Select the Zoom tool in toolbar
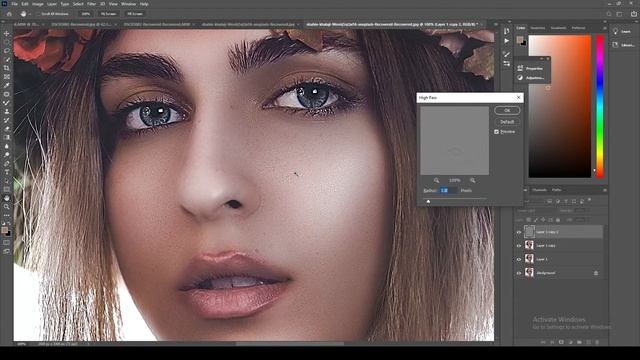This screenshot has width=640, height=360. point(7,207)
